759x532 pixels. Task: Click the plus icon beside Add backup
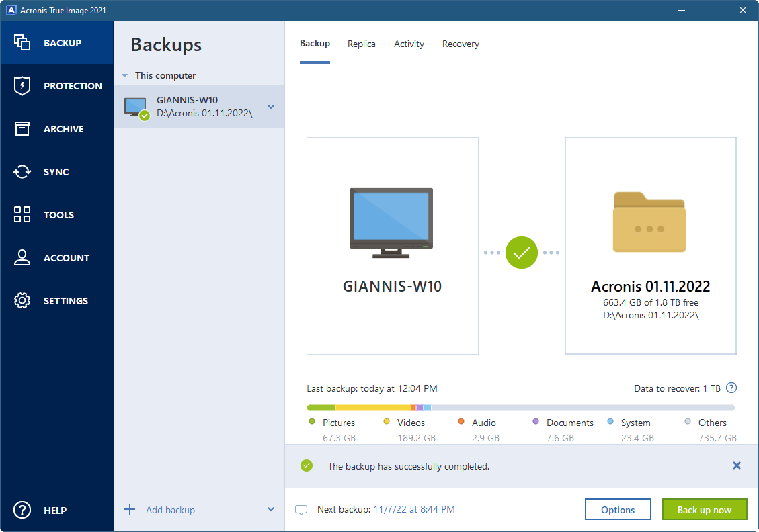click(x=130, y=509)
